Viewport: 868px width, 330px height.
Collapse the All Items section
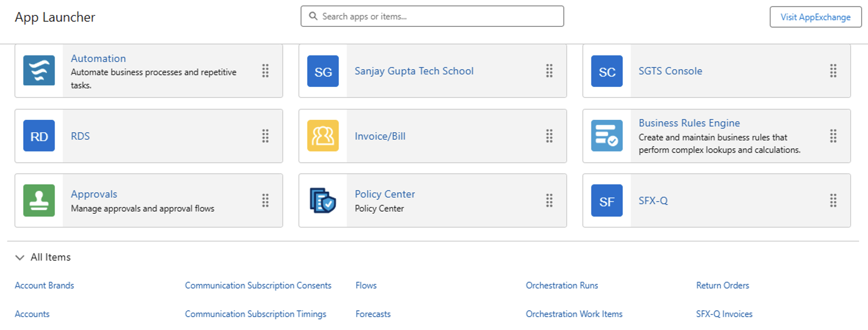tap(20, 257)
